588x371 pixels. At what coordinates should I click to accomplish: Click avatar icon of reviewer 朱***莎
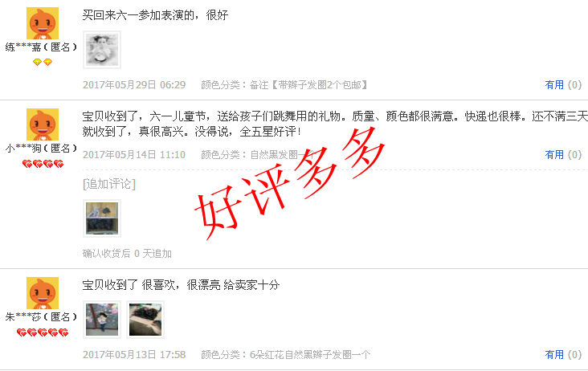coord(43,293)
